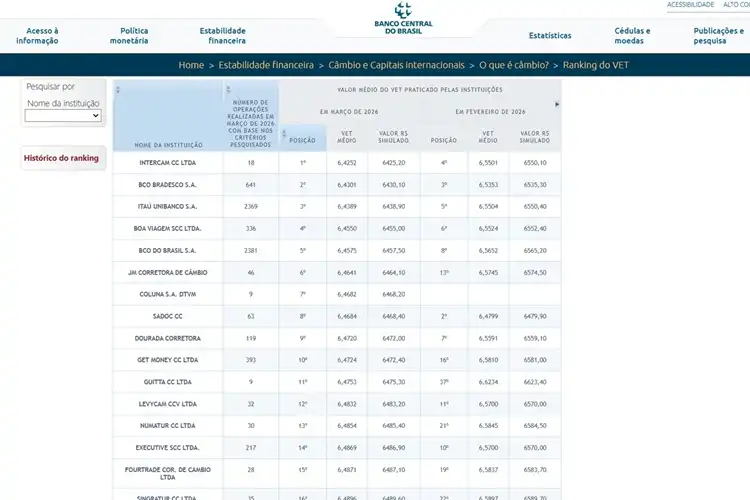
Task: Click the Em Março de 2026 header
Action: [349, 111]
